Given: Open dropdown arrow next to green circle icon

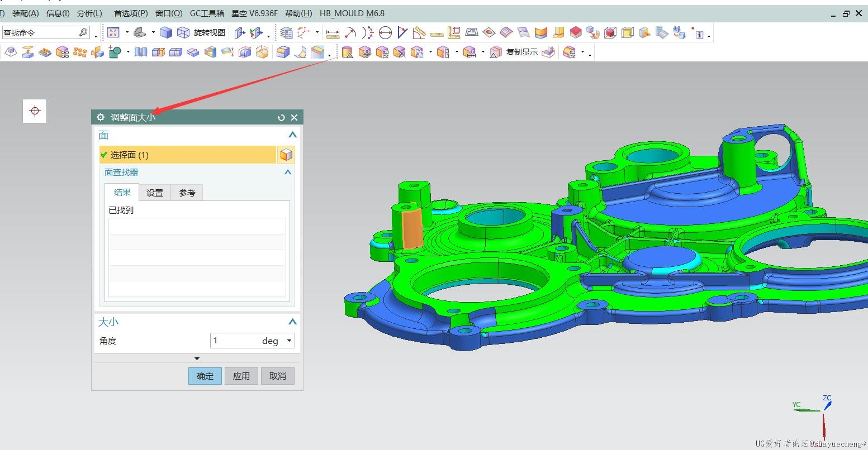Looking at the screenshot, I should pyautogui.click(x=128, y=52).
